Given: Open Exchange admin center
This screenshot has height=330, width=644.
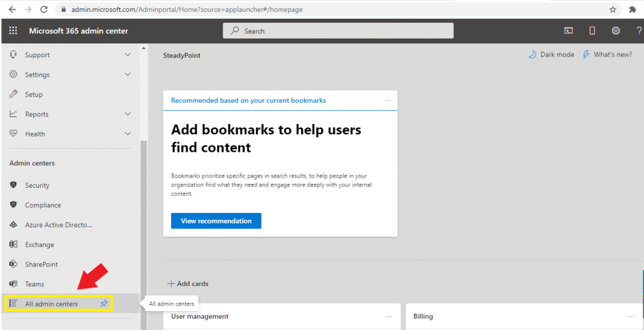Looking at the screenshot, I should (x=40, y=244).
